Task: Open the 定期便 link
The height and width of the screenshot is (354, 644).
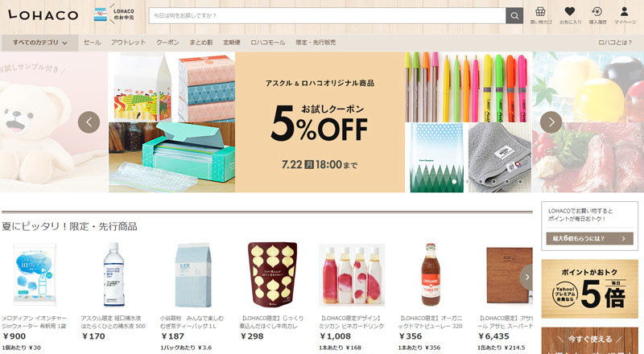Action: (x=232, y=43)
